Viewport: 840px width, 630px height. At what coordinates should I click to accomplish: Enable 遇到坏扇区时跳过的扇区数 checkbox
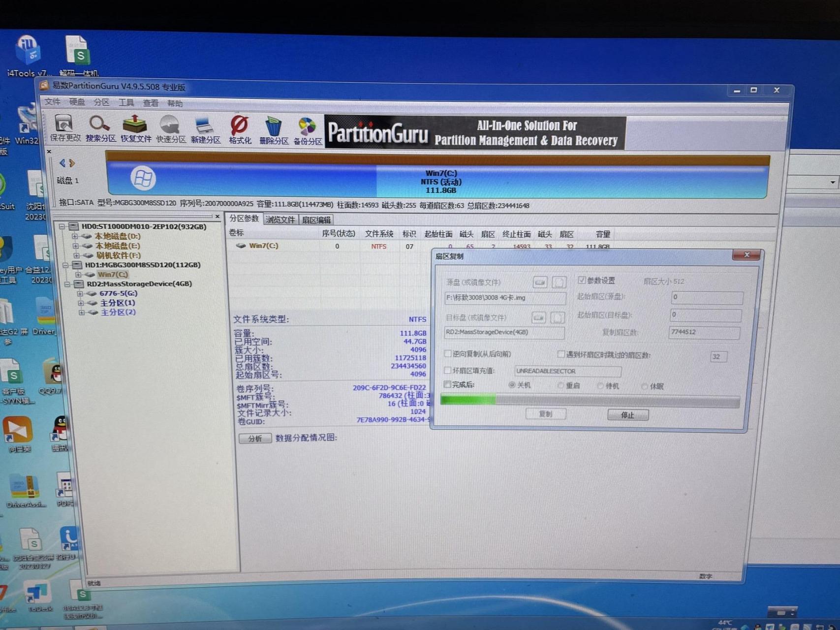tap(560, 354)
